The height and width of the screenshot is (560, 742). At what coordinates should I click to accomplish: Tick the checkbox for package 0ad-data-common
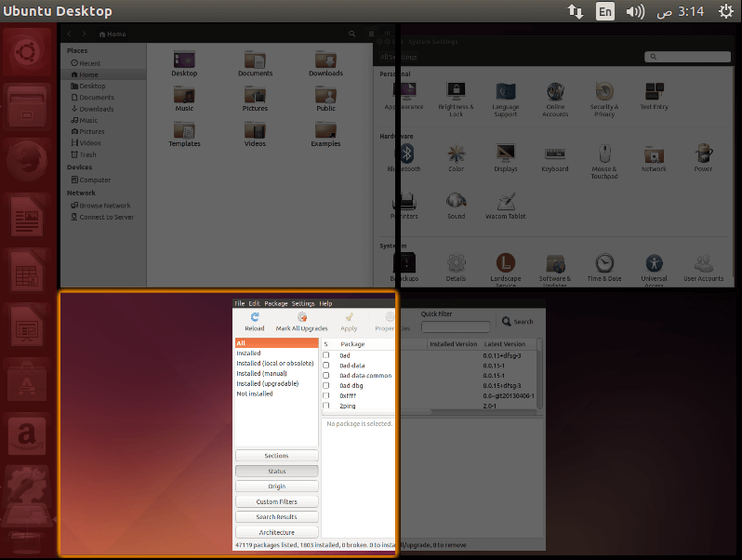(x=326, y=376)
